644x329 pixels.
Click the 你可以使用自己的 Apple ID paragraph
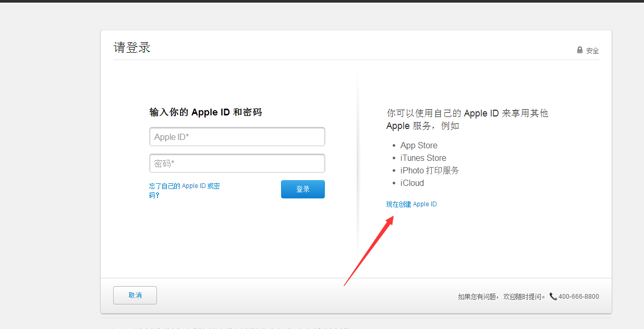click(467, 120)
